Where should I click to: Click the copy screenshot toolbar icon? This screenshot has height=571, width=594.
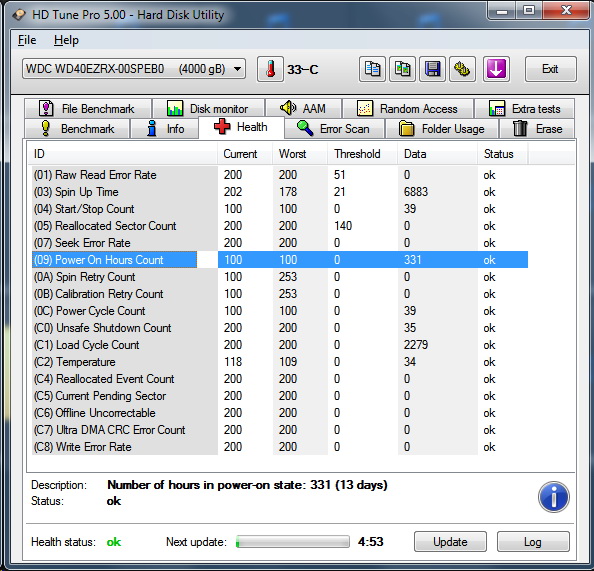pyautogui.click(x=402, y=69)
